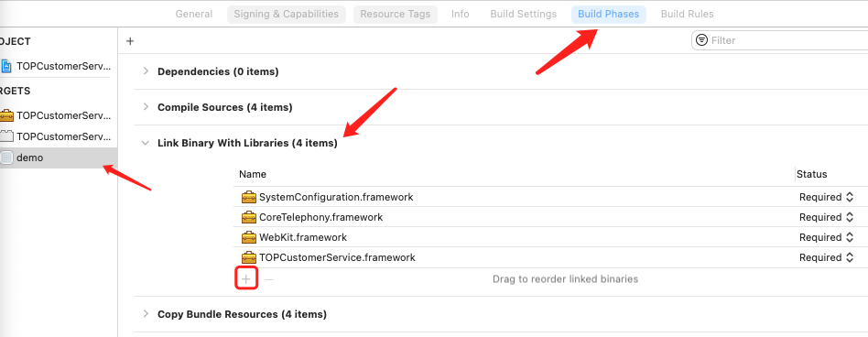Image resolution: width=868 pixels, height=337 pixels.
Task: Select the WebKit.framework toolbox icon
Action: tap(249, 237)
